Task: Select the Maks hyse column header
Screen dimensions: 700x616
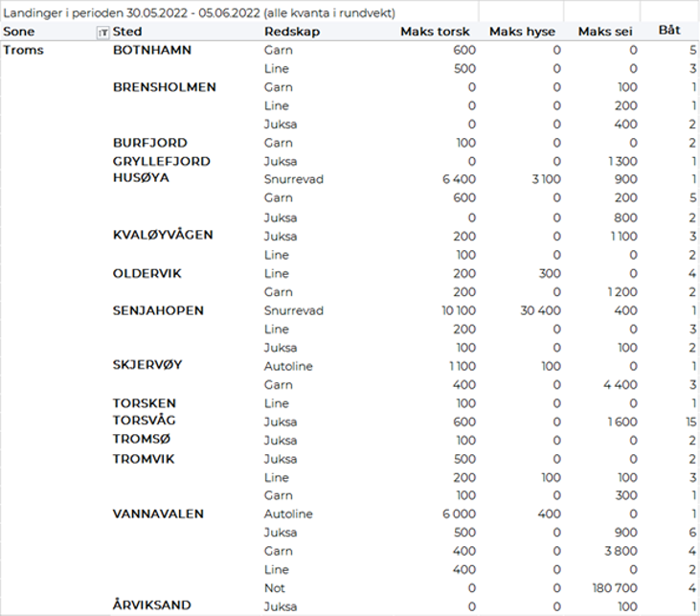Action: point(524,32)
